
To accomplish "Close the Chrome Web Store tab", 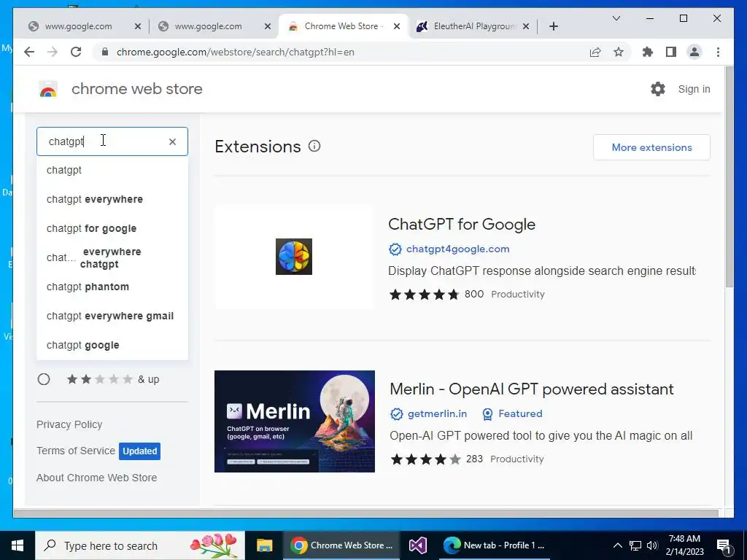I will (396, 26).
